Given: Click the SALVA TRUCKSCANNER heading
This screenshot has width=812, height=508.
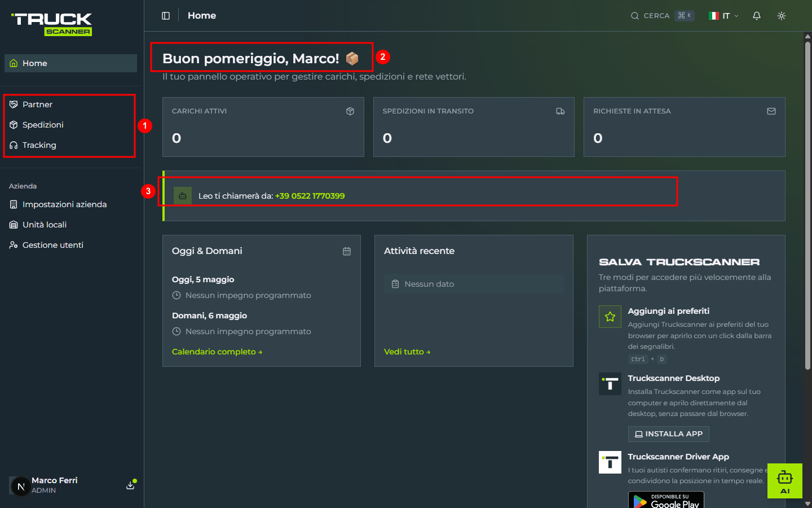Looking at the screenshot, I should (679, 262).
